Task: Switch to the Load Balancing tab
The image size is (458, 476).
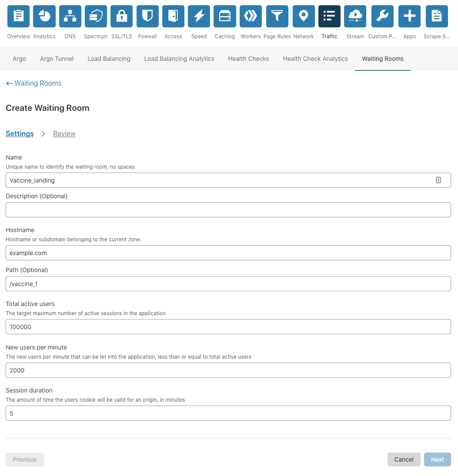Action: pos(109,59)
